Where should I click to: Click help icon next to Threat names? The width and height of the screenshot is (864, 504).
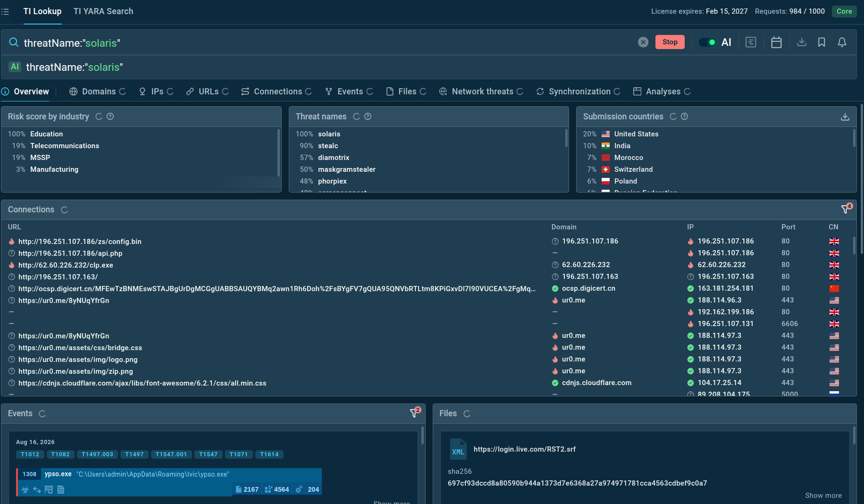[368, 117]
